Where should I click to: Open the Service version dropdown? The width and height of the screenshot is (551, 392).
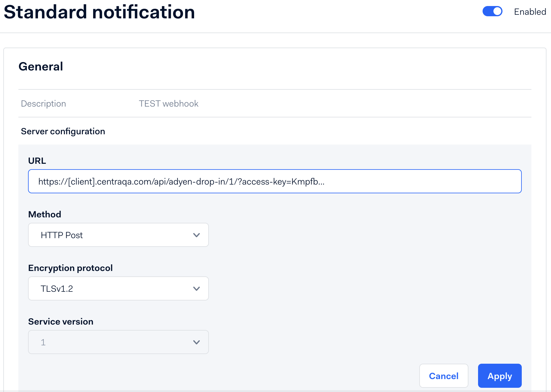(x=118, y=342)
